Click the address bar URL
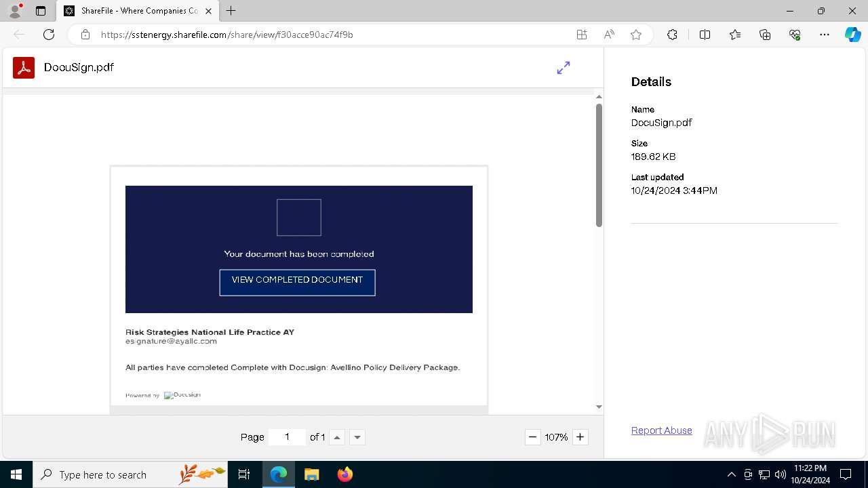Screen dimensions: 868x488 [226, 35]
